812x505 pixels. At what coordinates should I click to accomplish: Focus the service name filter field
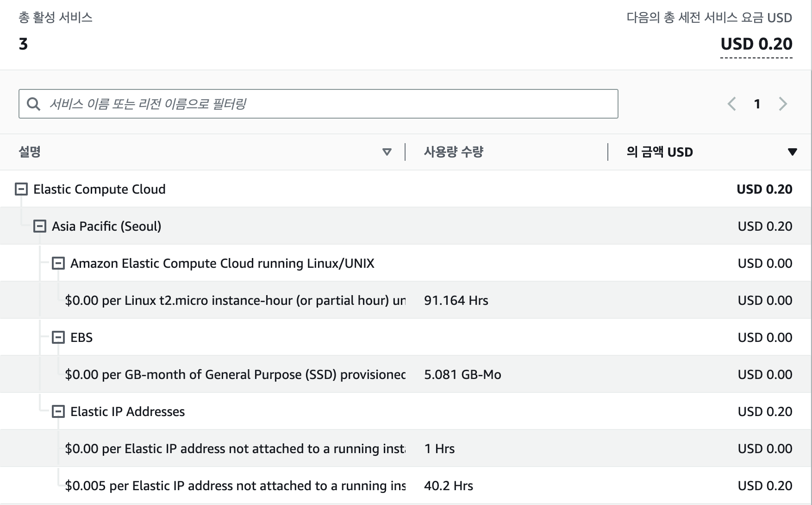(x=318, y=104)
